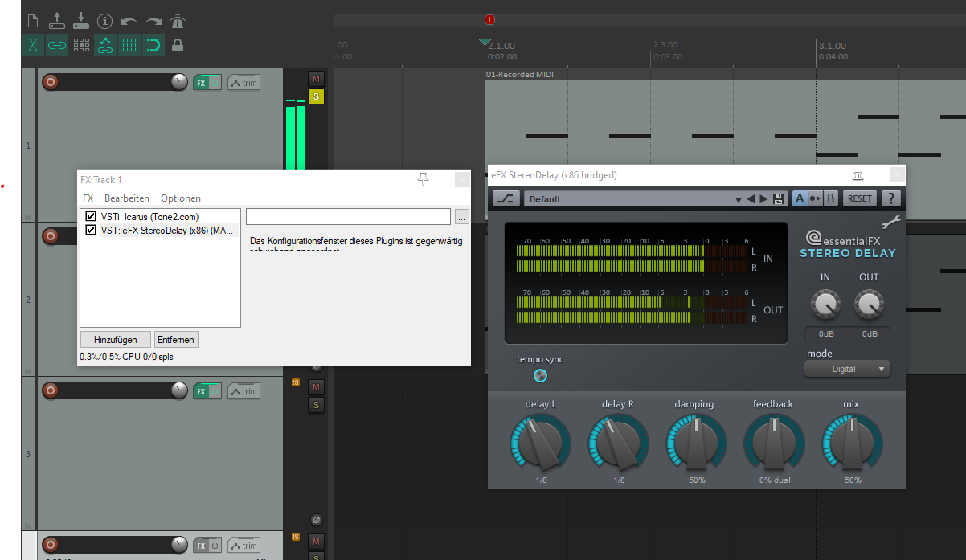Viewport: 966px width, 560px height.
Task: Bypass track 3 FX with power button
Action: [x=215, y=391]
